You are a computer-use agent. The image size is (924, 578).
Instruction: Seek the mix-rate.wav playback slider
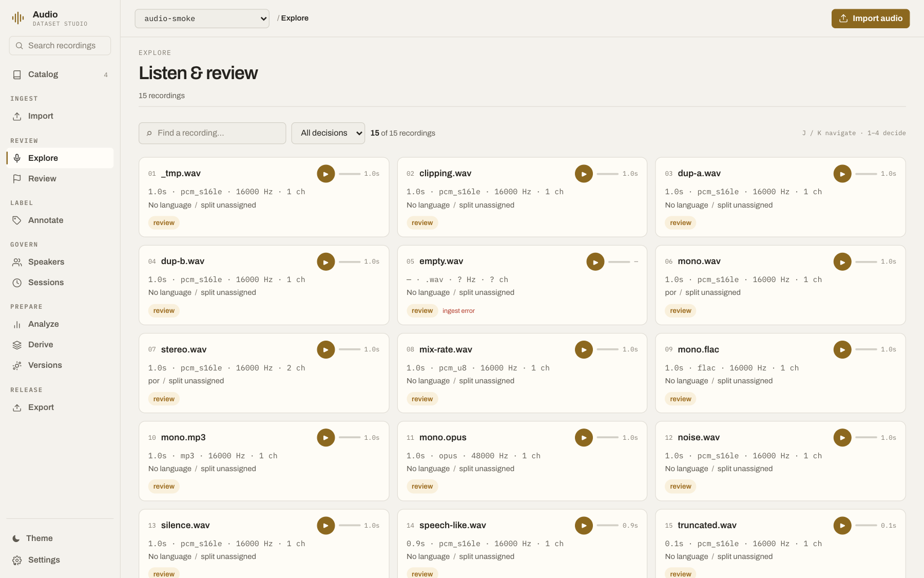pyautogui.click(x=608, y=350)
